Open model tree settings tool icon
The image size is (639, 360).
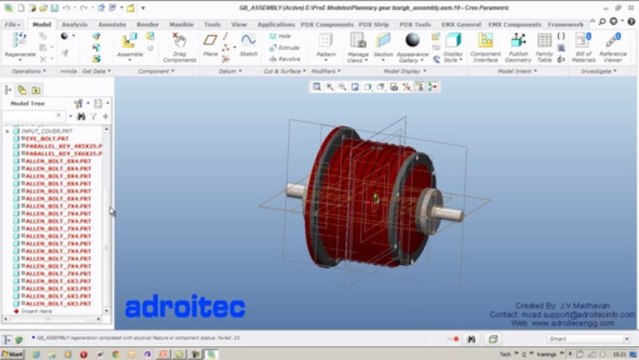[78, 104]
